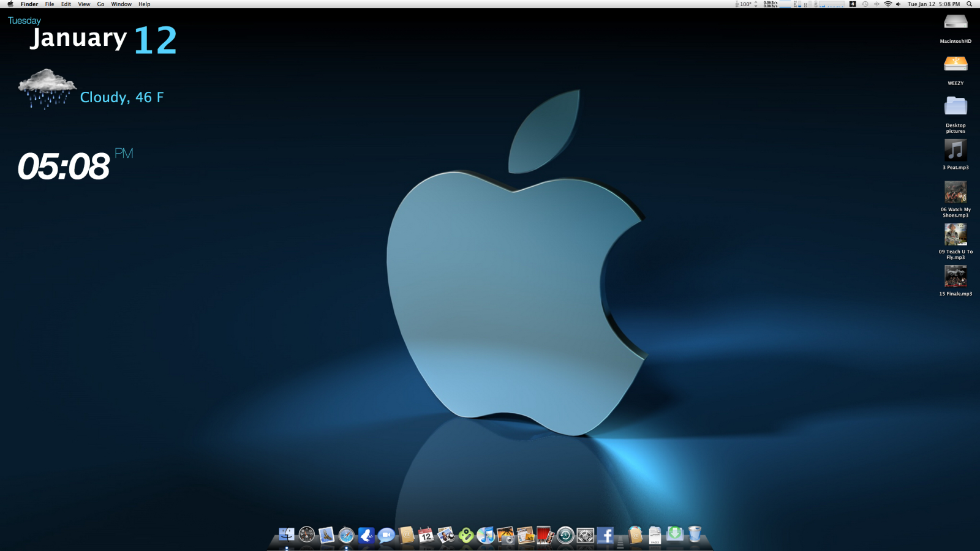Open Finder from the Dock
980x551 pixels.
coord(287,535)
